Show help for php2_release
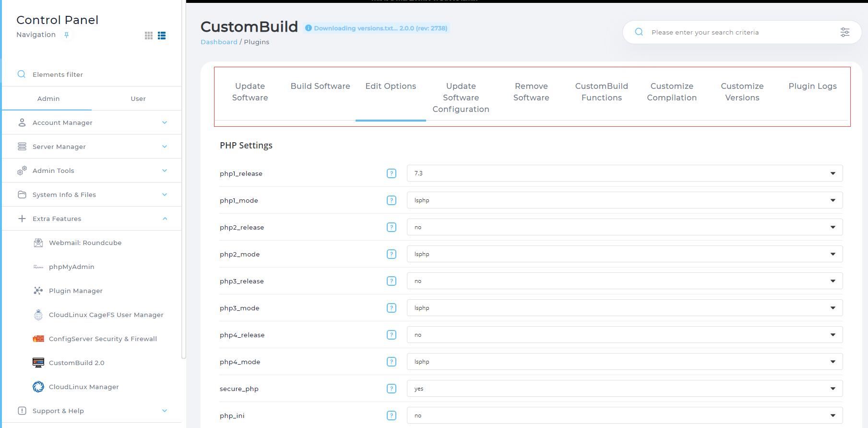868x428 pixels. (392, 227)
